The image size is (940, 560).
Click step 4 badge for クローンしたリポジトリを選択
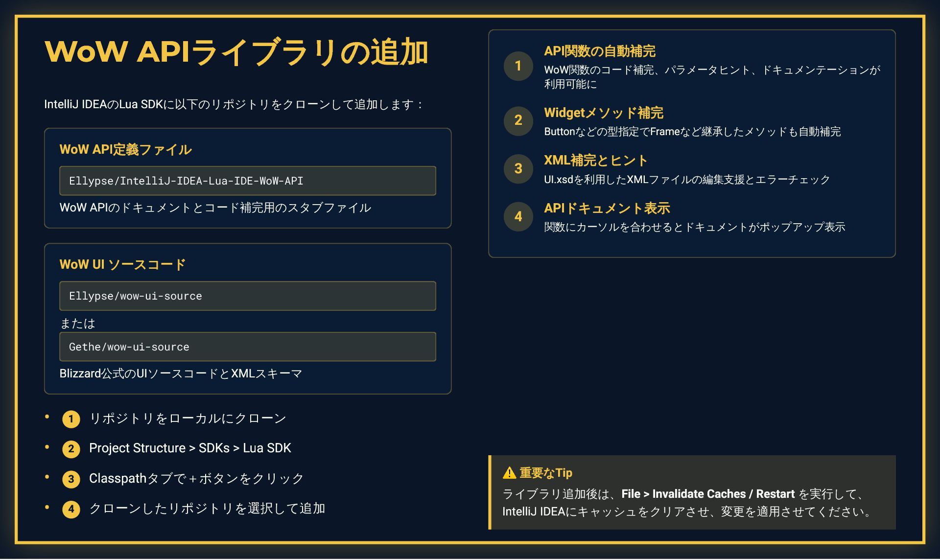[71, 510]
